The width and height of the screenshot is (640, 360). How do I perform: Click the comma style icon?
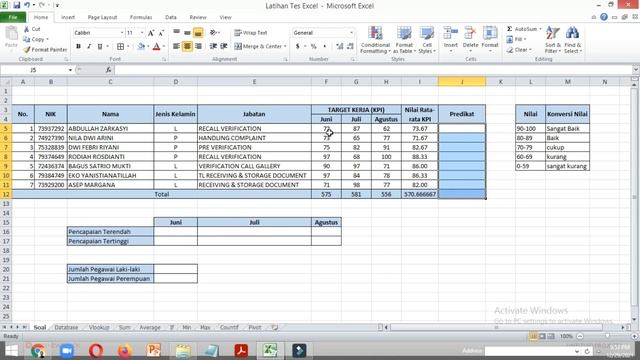point(324,47)
